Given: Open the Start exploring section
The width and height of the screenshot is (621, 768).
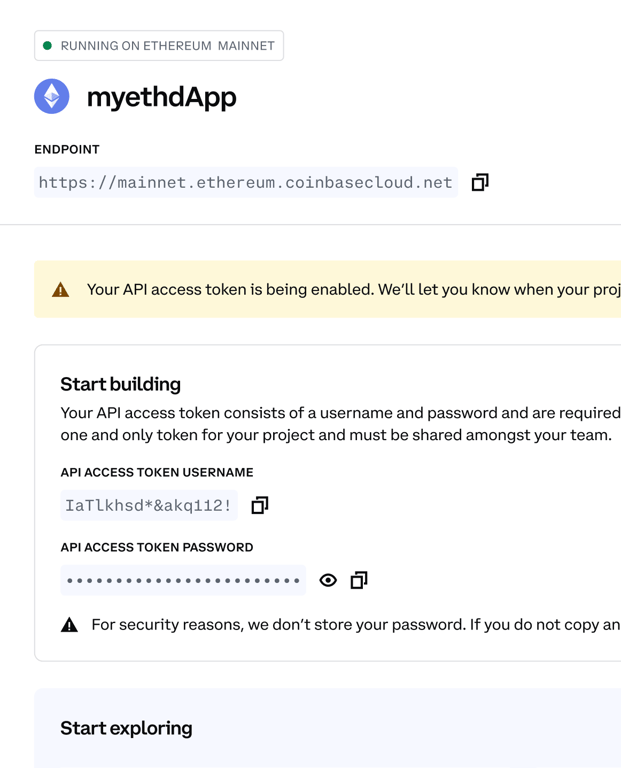Looking at the screenshot, I should point(126,728).
